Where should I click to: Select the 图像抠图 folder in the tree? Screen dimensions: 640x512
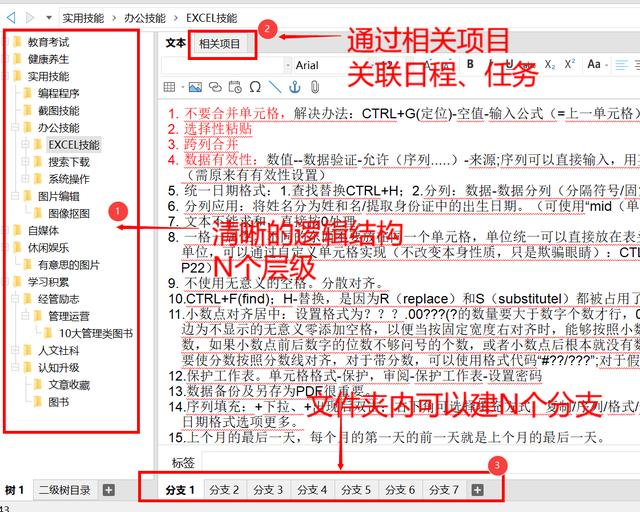(68, 213)
